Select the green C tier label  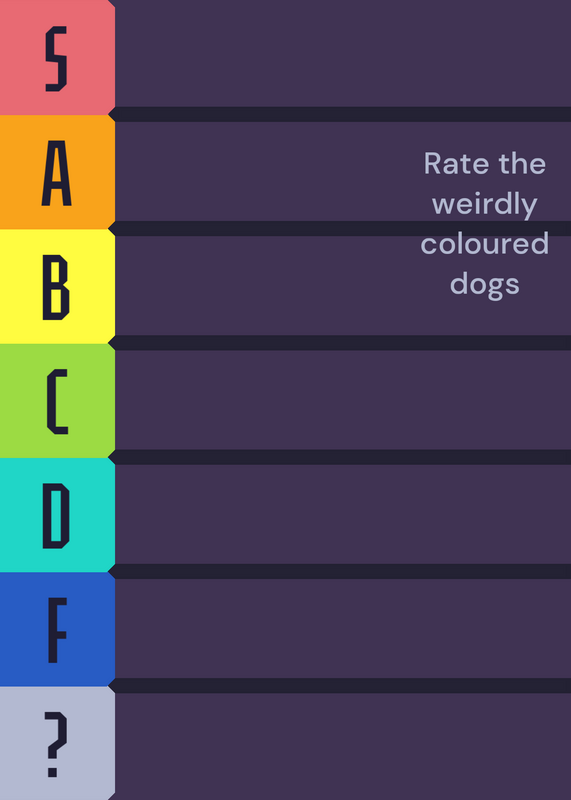pyautogui.click(x=57, y=401)
